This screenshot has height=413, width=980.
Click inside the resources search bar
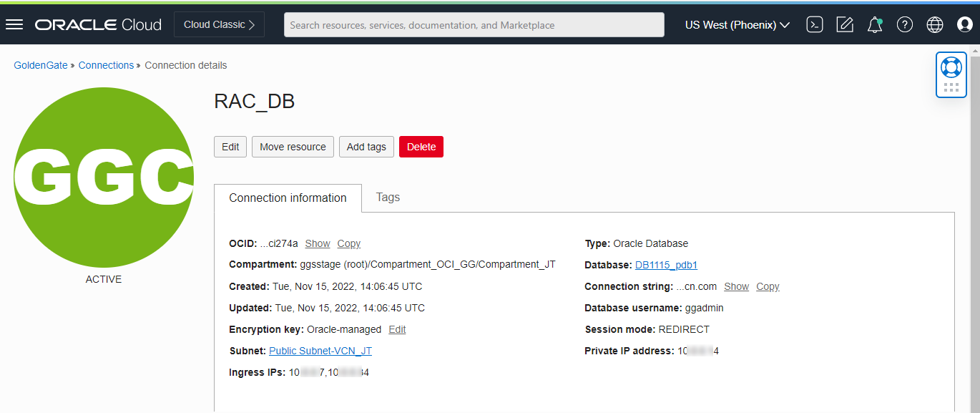point(474,24)
